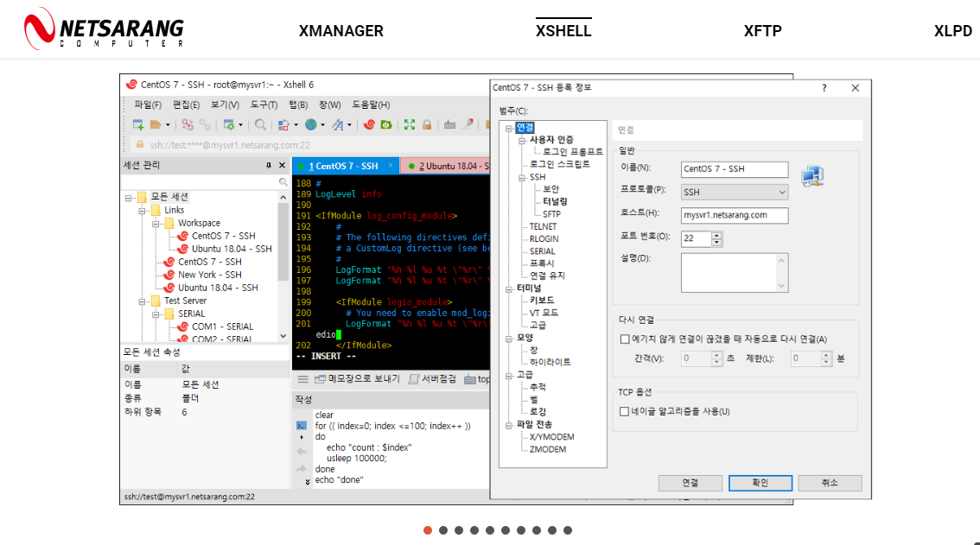Open the 보기(V) menu

[x=225, y=105]
